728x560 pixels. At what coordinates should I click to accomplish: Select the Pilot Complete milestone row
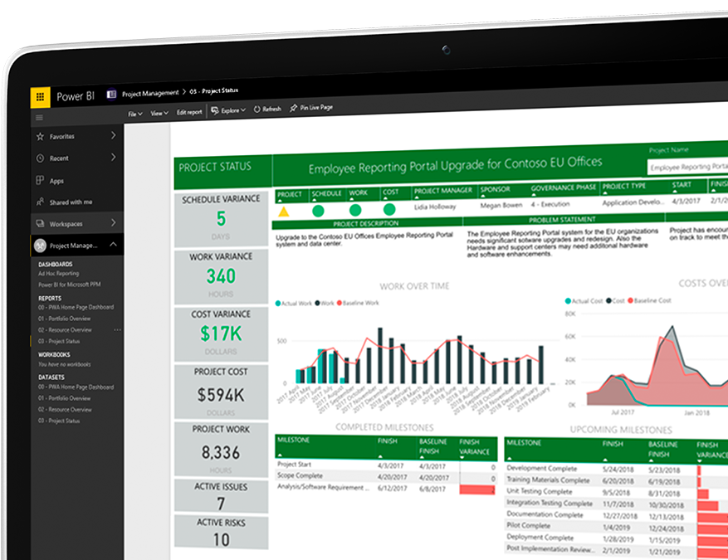tap(617, 527)
